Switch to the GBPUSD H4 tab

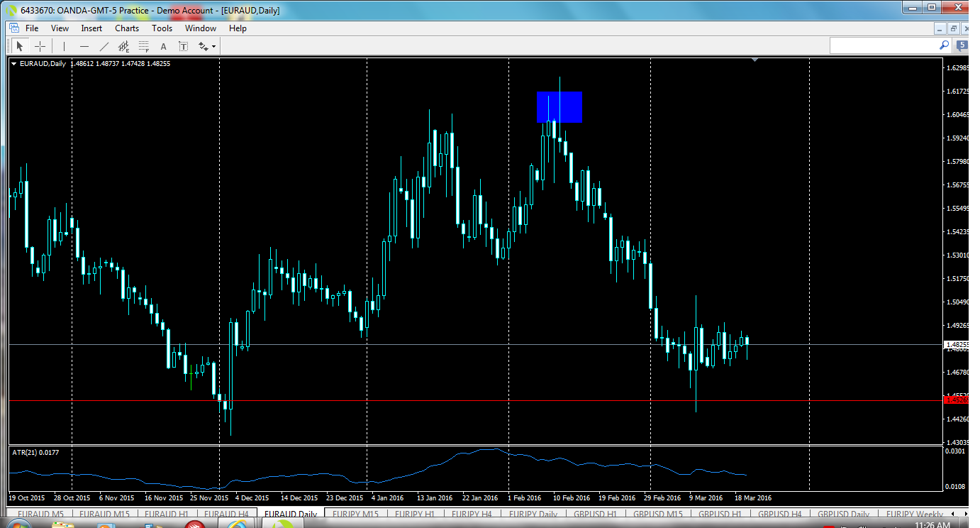779,514
